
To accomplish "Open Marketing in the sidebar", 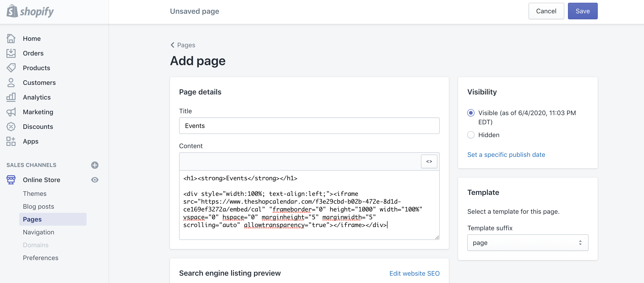I will (38, 112).
